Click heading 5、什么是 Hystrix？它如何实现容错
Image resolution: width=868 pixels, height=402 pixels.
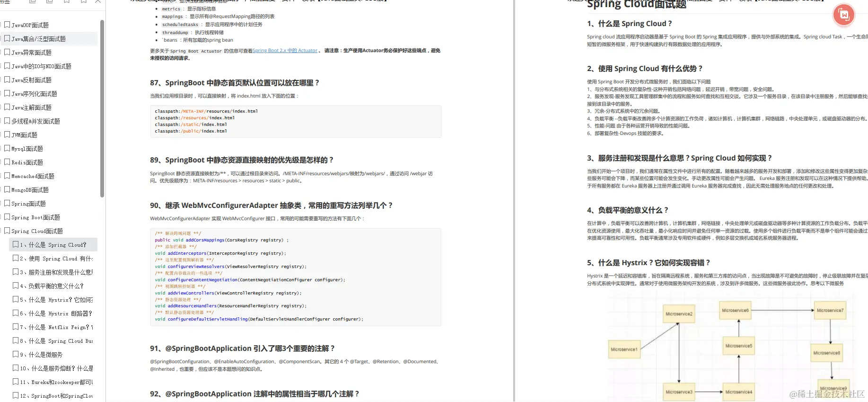coord(649,263)
